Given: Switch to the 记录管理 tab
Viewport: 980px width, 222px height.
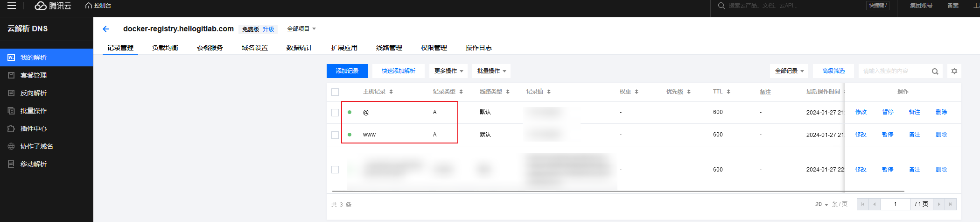Looking at the screenshot, I should point(120,48).
